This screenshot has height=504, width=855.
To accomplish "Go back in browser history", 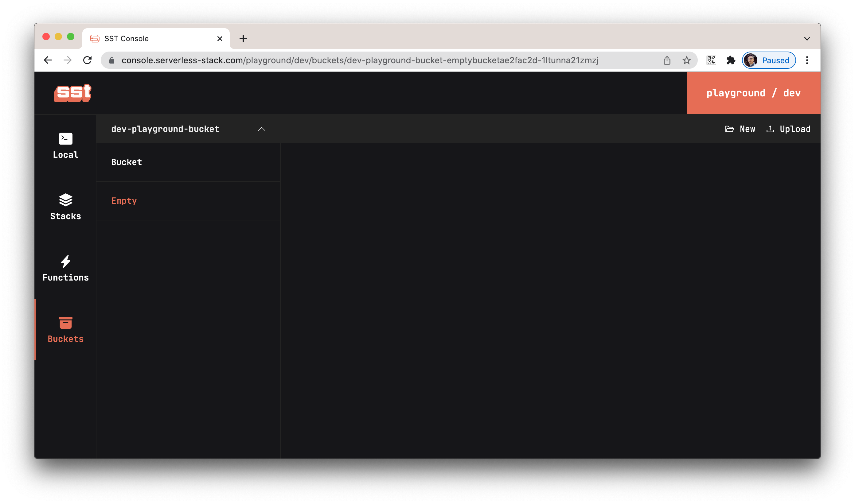I will click(x=48, y=60).
